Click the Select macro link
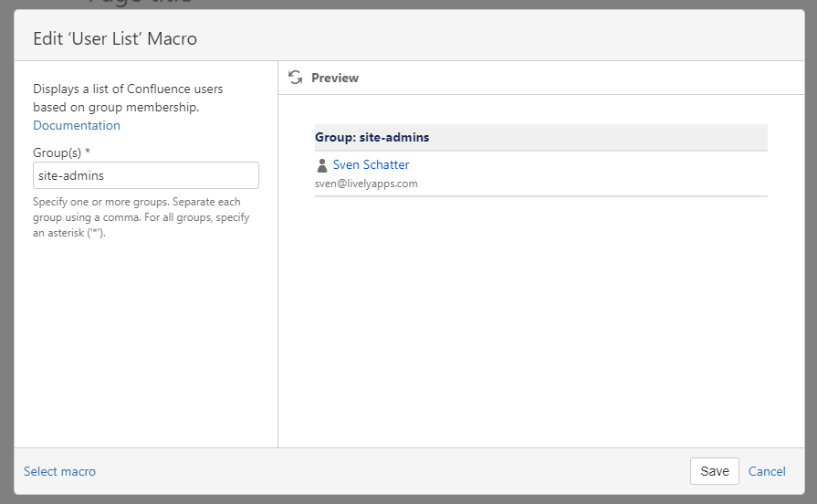 59,471
